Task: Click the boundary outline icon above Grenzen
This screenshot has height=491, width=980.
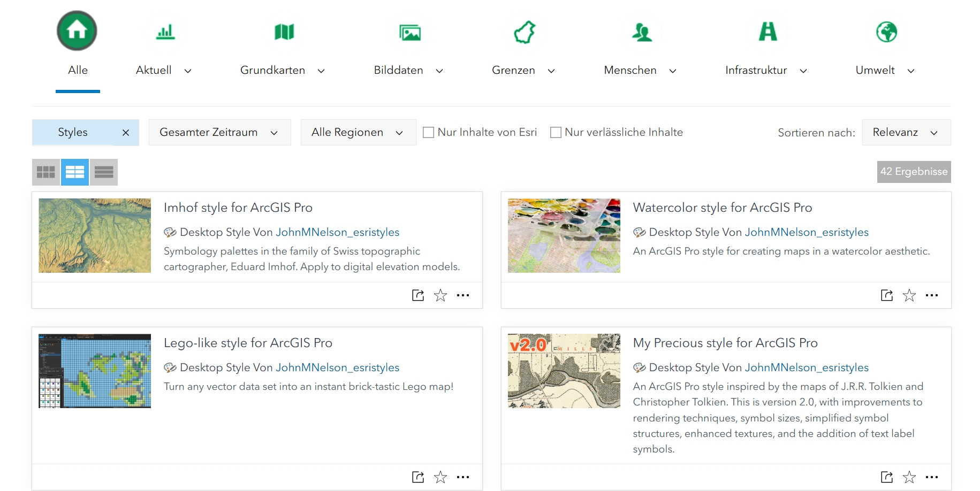Action: [x=525, y=32]
